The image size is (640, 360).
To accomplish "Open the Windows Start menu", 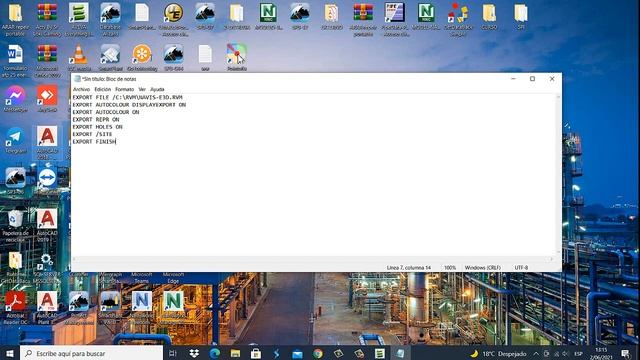I will 10,353.
